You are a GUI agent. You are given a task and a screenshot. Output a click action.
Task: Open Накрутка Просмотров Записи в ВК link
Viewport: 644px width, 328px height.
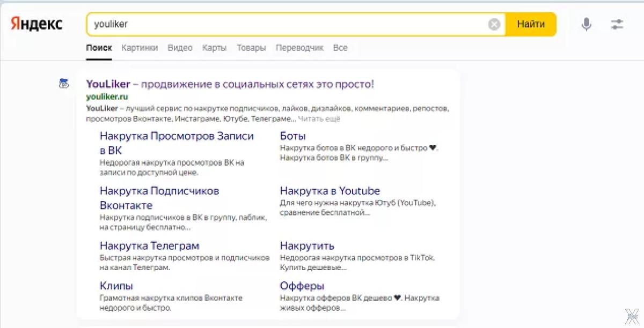177,143
